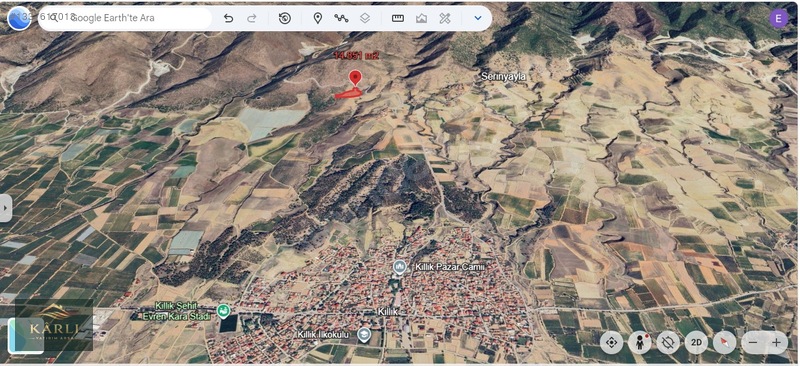
Task: Open the Killik İlkokulu school marker icon
Action: (x=364, y=335)
